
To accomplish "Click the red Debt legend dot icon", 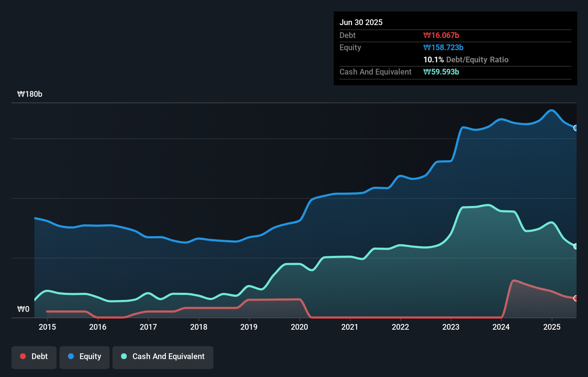I will [x=23, y=356].
